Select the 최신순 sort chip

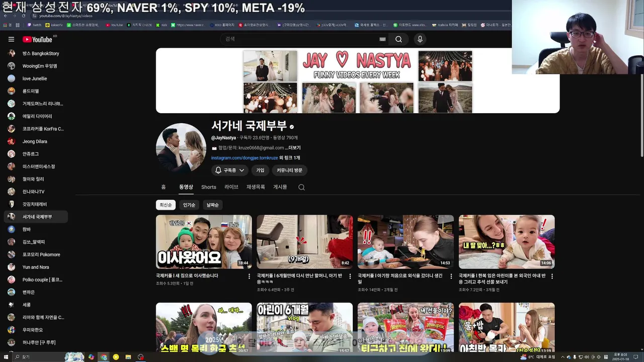click(166, 205)
